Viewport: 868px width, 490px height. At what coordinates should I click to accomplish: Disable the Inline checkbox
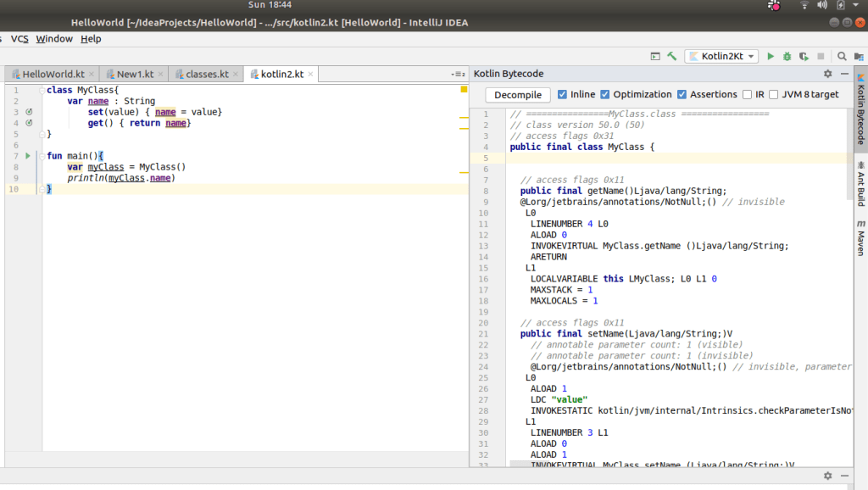563,95
